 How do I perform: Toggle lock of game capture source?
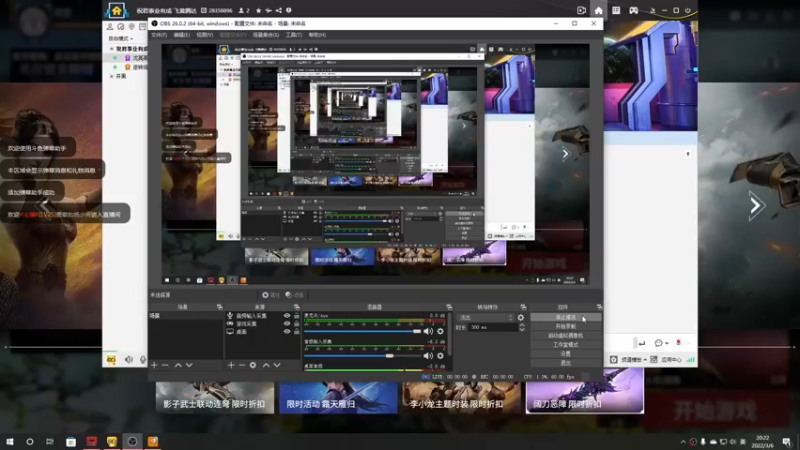[x=296, y=323]
